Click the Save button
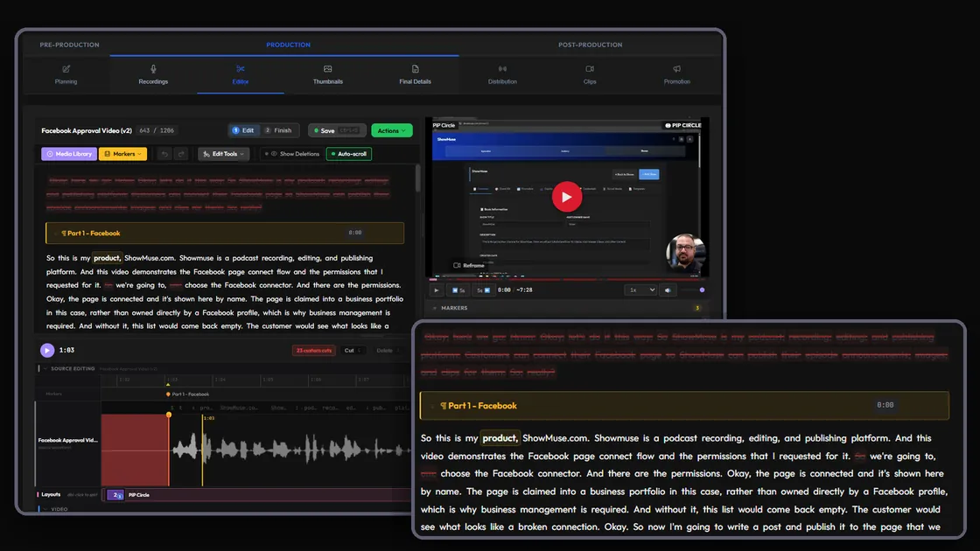This screenshot has width=980, height=551. click(x=336, y=130)
